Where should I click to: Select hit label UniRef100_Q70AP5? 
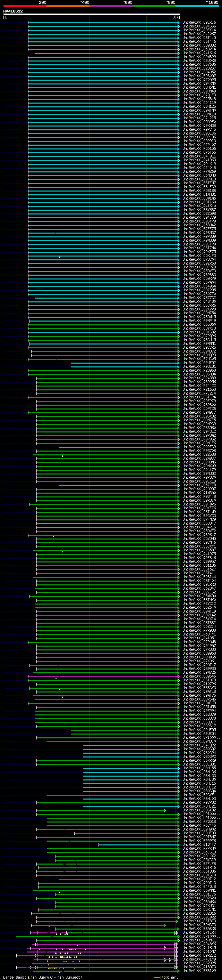click(199, 80)
